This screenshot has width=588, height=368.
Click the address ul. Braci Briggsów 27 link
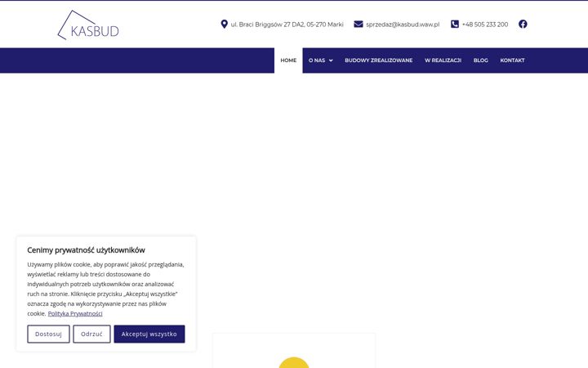coord(287,25)
